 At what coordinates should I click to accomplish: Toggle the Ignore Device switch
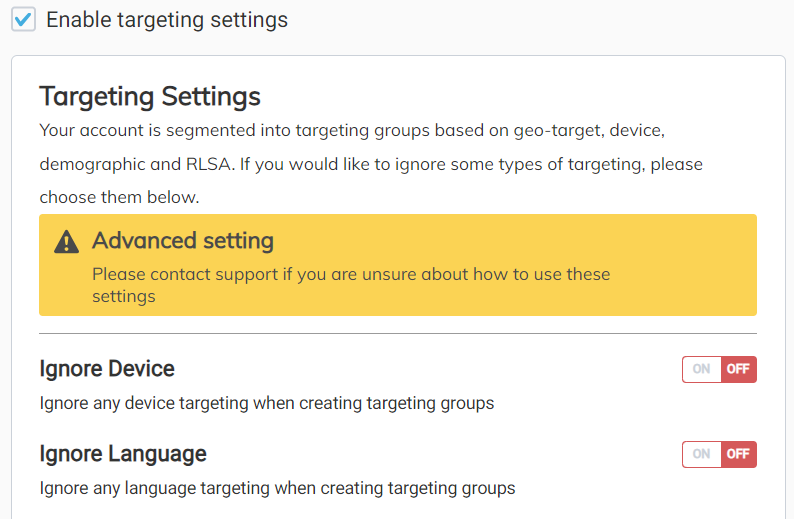coord(719,369)
